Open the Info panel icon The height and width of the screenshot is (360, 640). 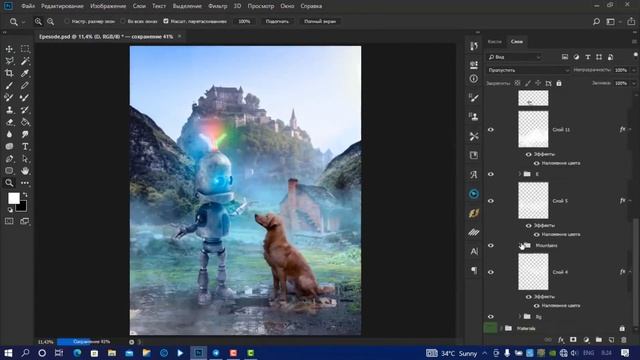[x=473, y=78]
